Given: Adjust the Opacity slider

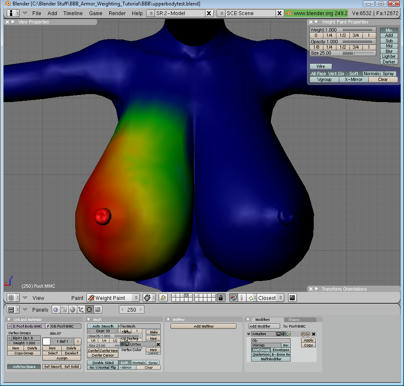Looking at the screenshot, I should point(343,42).
